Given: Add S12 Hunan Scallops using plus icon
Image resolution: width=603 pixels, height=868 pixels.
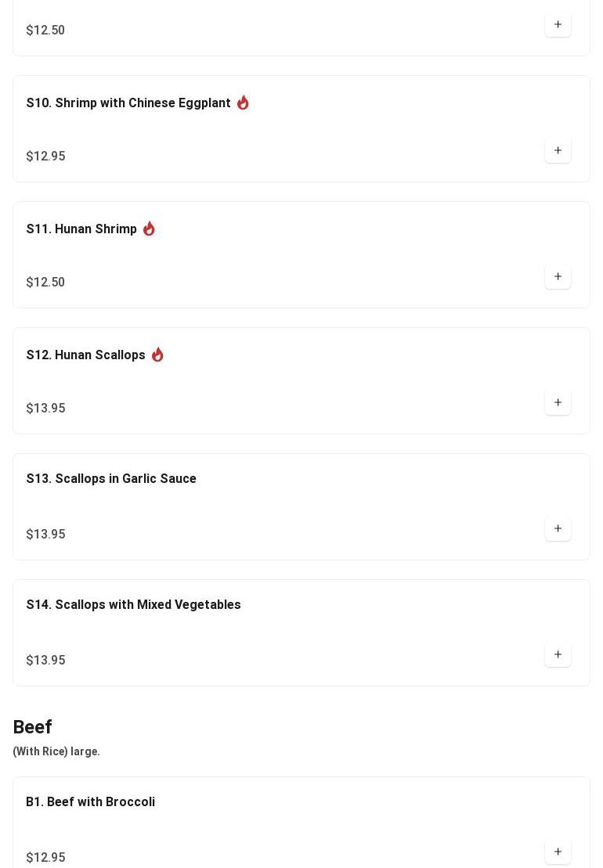Looking at the screenshot, I should (x=558, y=402).
